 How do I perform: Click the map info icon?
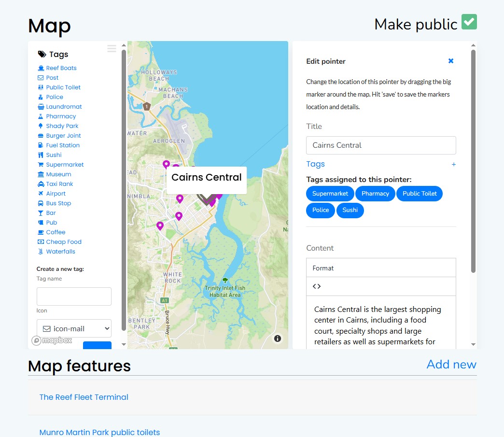(278, 338)
